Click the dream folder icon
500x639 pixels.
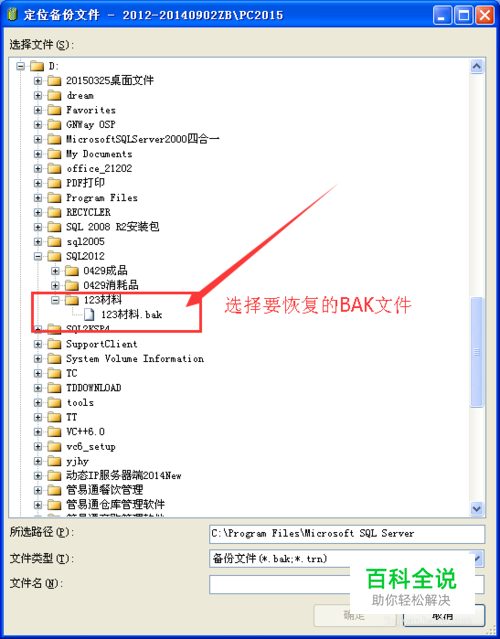pyautogui.click(x=54, y=95)
